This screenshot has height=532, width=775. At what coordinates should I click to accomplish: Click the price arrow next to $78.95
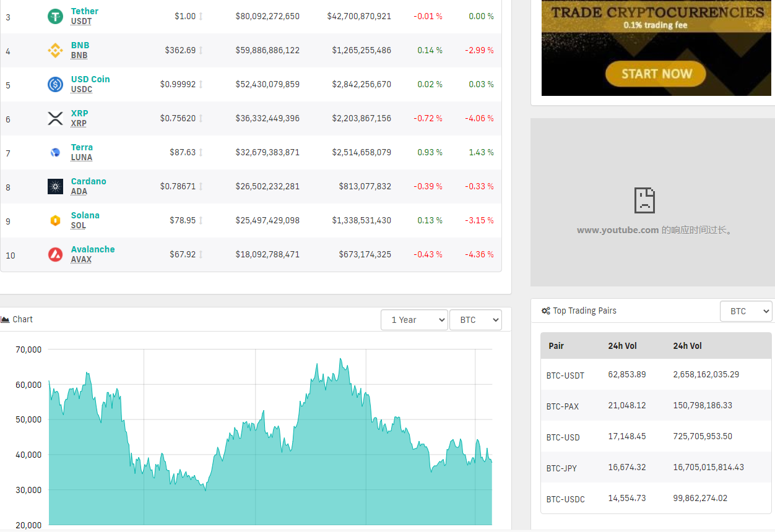pyautogui.click(x=201, y=220)
